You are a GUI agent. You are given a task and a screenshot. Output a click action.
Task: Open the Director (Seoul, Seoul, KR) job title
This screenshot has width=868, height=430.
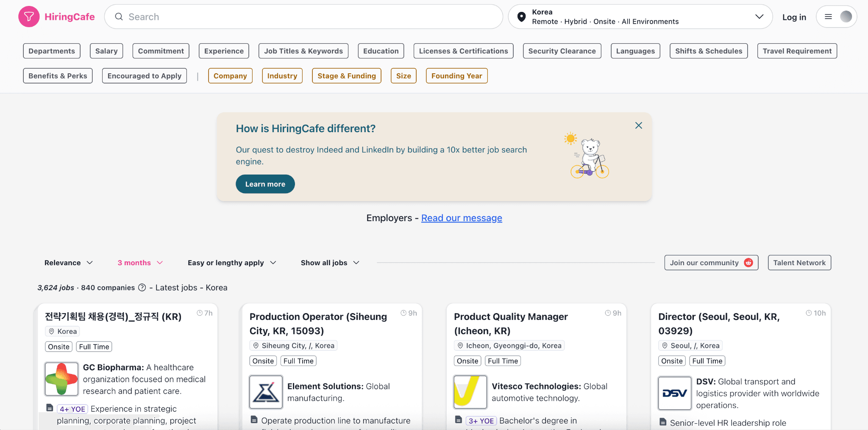719,324
